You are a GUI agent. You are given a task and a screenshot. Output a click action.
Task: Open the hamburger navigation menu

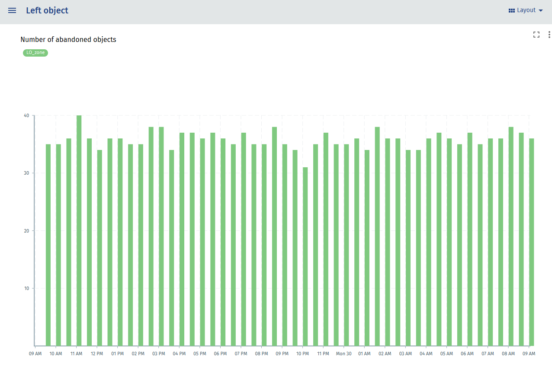tap(12, 10)
